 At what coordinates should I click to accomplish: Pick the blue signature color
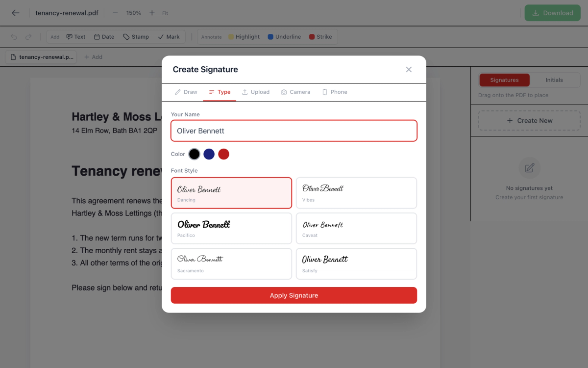click(x=209, y=154)
